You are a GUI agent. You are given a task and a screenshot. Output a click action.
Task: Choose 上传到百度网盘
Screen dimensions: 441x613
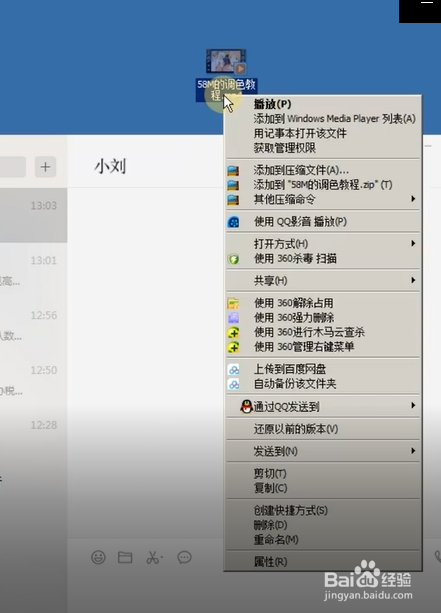pyautogui.click(x=323, y=369)
